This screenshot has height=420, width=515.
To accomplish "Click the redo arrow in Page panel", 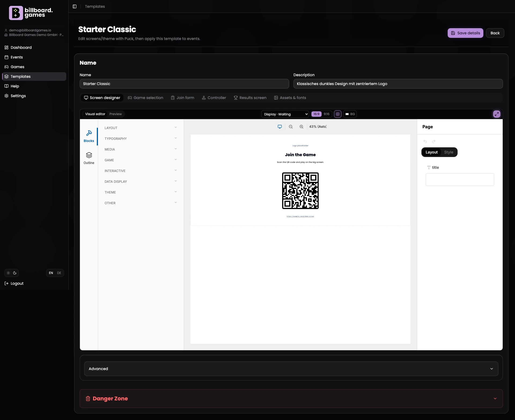I will coord(433,141).
